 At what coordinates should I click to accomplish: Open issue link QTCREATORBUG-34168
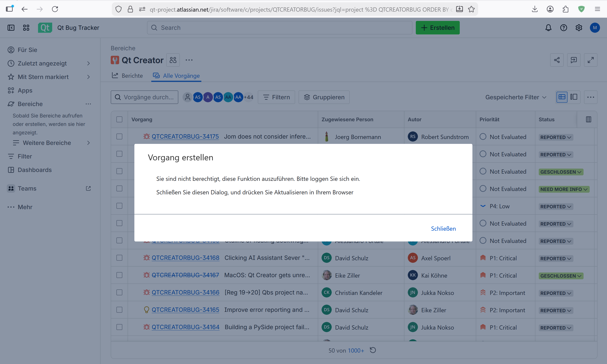(x=185, y=258)
